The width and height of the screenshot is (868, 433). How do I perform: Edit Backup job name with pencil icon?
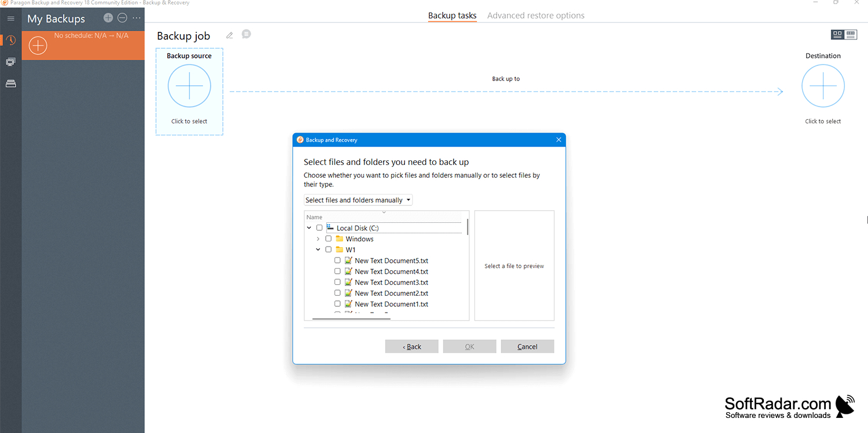click(229, 35)
